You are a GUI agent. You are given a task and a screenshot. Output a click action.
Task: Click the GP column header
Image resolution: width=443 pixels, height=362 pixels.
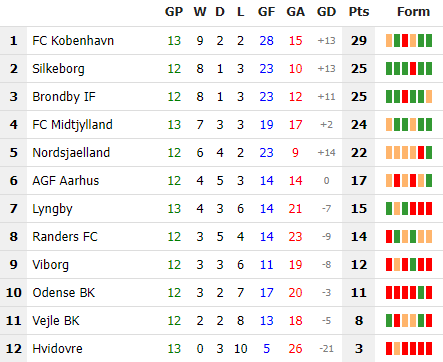(x=174, y=12)
